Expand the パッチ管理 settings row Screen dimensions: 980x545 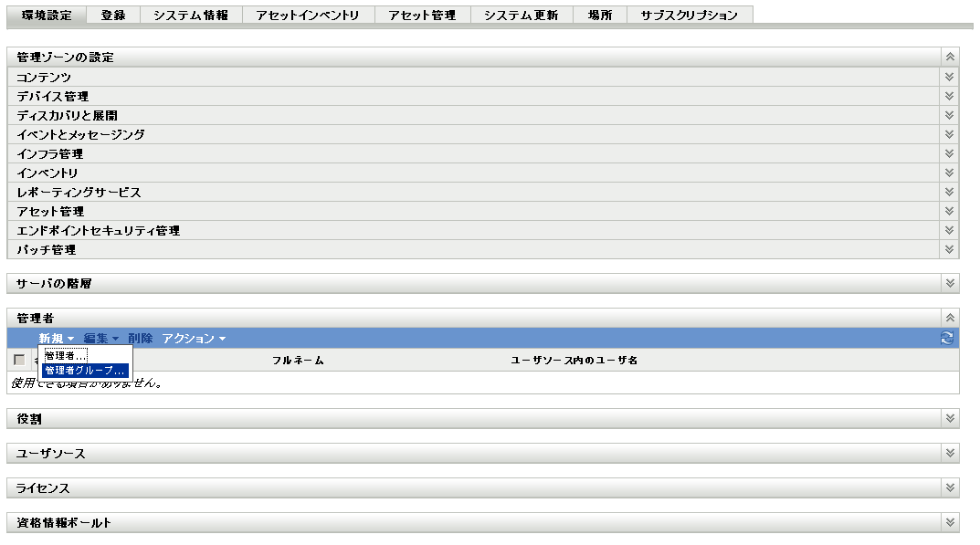(x=948, y=249)
